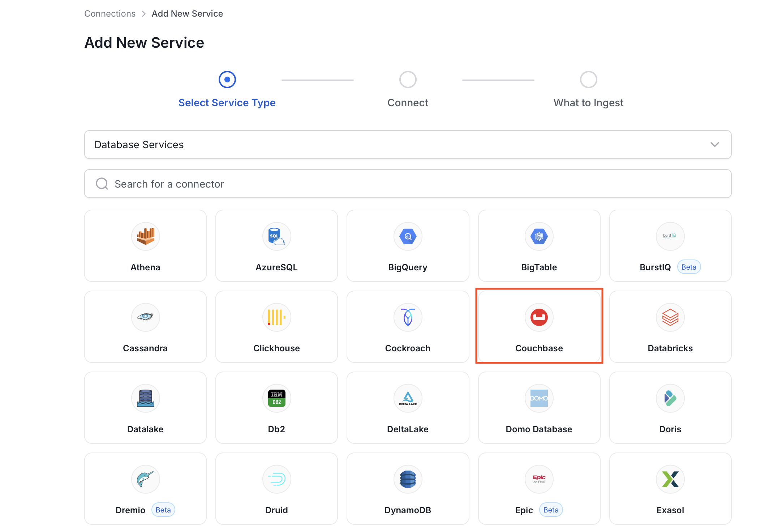Viewport: 782px width, 532px height.
Task: Click the Druid card label
Action: [x=276, y=510]
